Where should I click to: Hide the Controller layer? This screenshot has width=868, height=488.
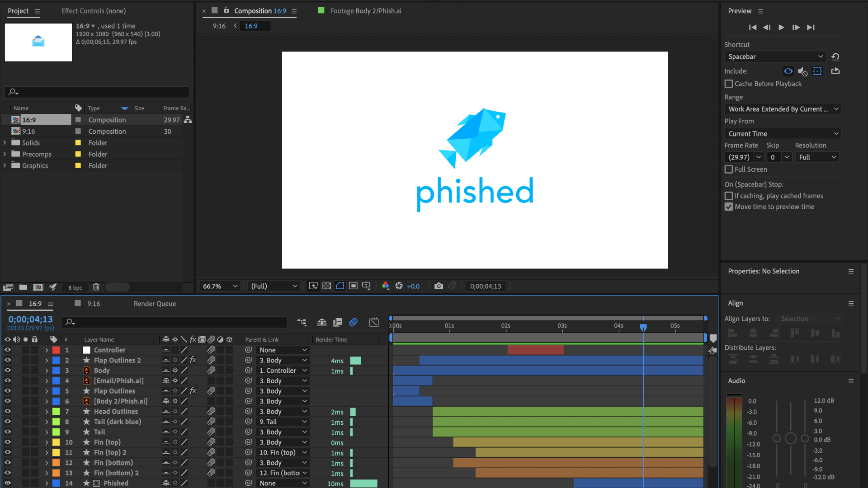pos(7,350)
